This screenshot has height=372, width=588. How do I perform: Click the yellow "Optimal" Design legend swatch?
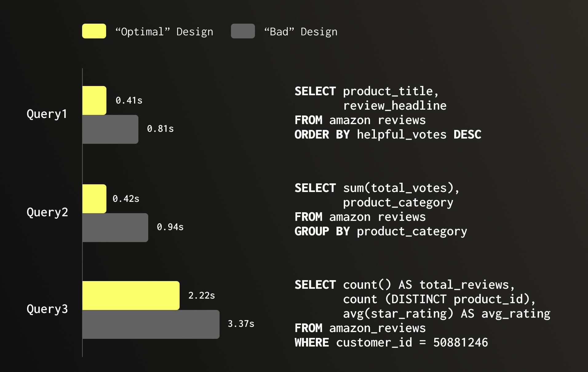94,31
